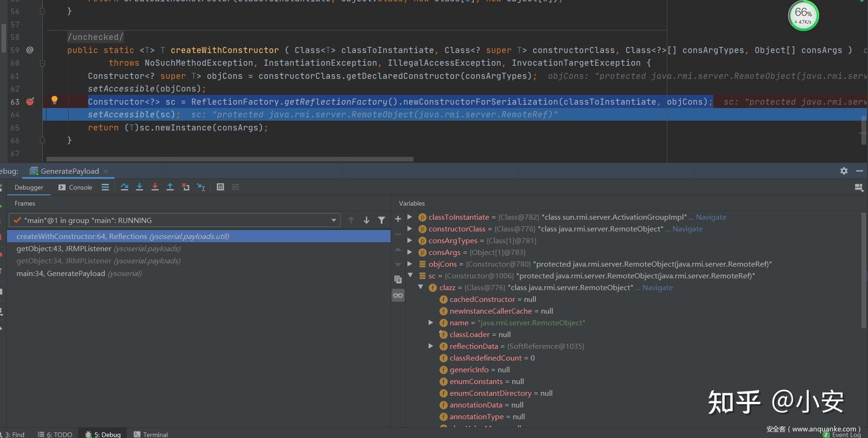868x438 pixels.
Task: Open the 3: Find tool window
Action: 13,434
